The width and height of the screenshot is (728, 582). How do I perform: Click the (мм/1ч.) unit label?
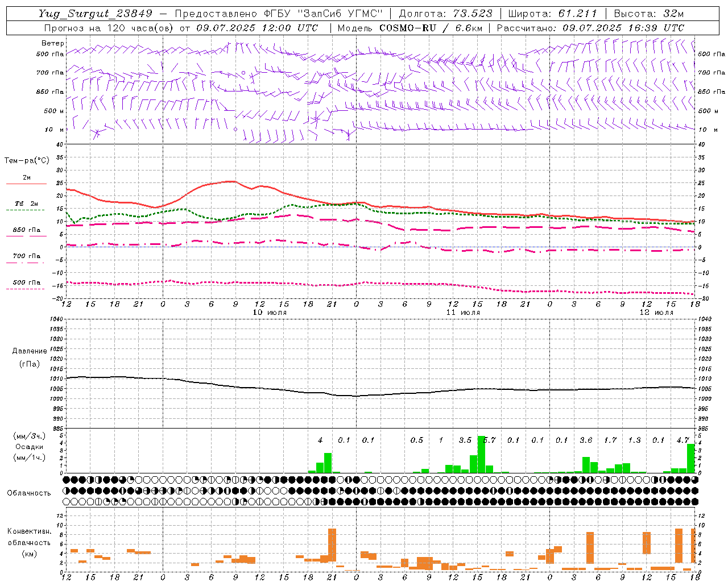pos(29,458)
